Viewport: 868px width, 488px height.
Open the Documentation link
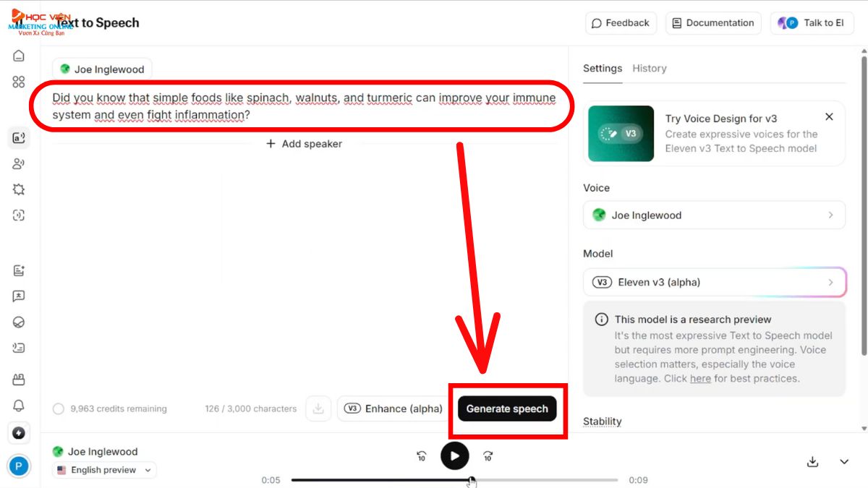tap(713, 22)
